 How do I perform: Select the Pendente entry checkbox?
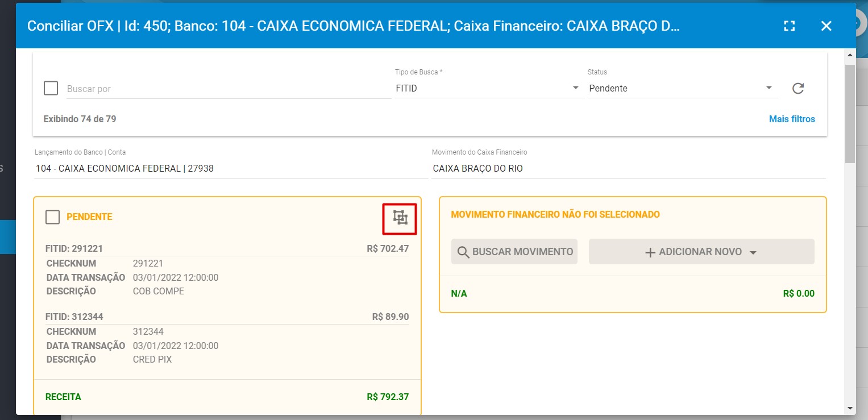coord(52,217)
